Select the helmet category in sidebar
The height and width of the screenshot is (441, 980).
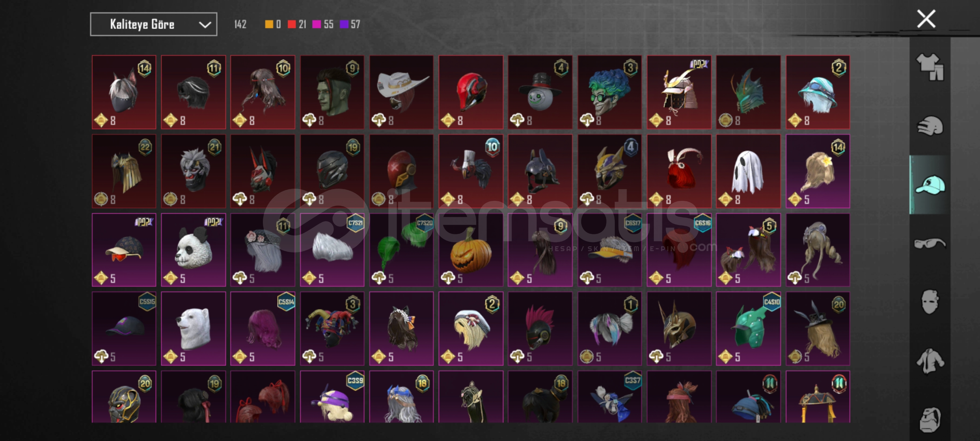point(930,126)
